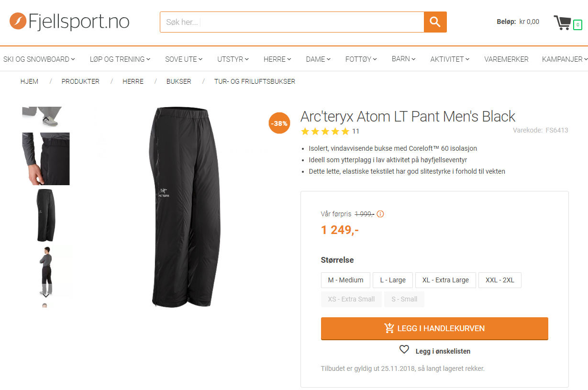Expand the FOTTØY dropdown menu
This screenshot has width=588, height=390.
[361, 59]
